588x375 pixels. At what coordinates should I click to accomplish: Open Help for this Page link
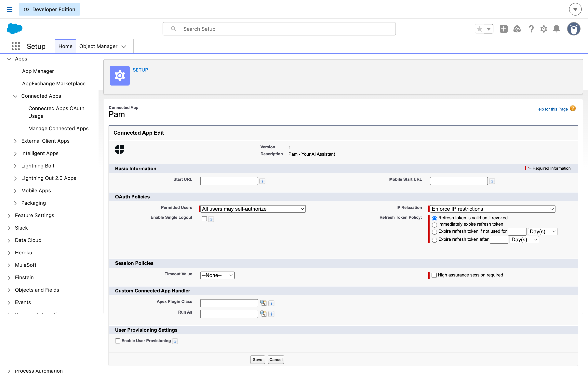[551, 109]
